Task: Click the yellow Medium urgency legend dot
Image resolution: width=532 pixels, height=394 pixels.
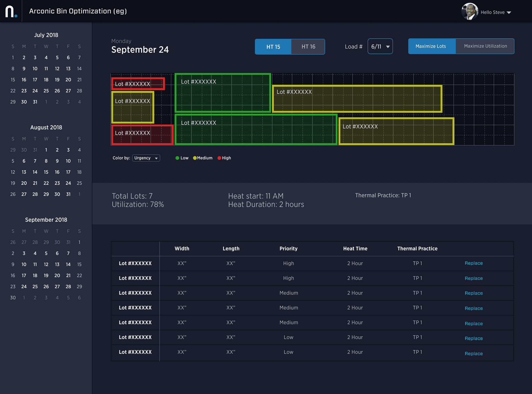Action: 195,158
